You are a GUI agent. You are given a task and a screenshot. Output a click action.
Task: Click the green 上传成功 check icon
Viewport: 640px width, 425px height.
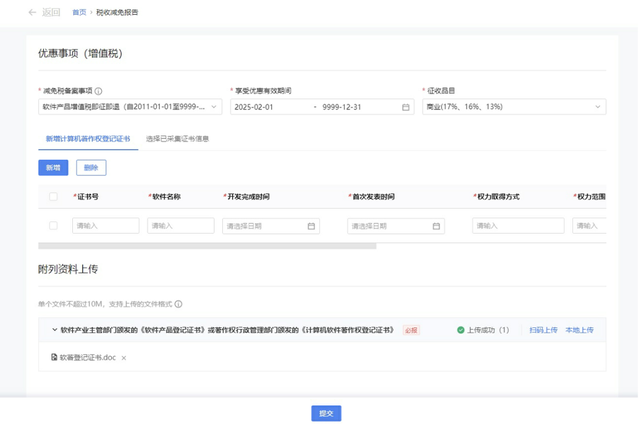[461, 330]
